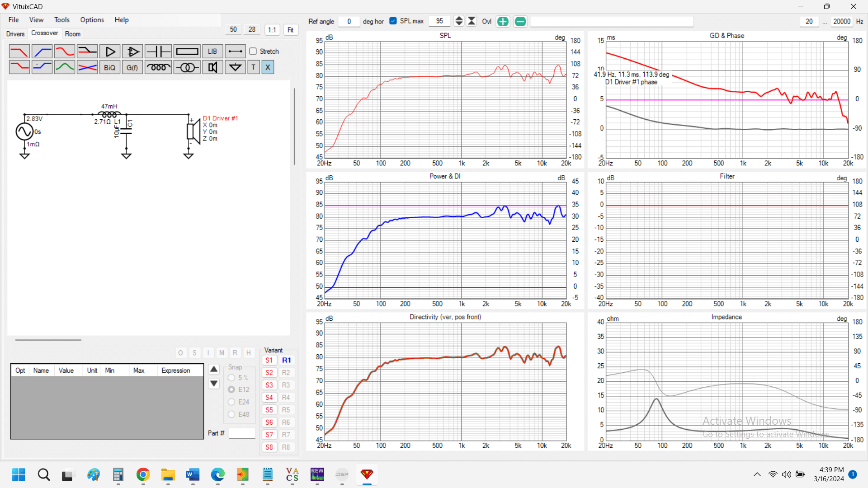Click the 47mH inductor label in schematic

pyautogui.click(x=109, y=106)
